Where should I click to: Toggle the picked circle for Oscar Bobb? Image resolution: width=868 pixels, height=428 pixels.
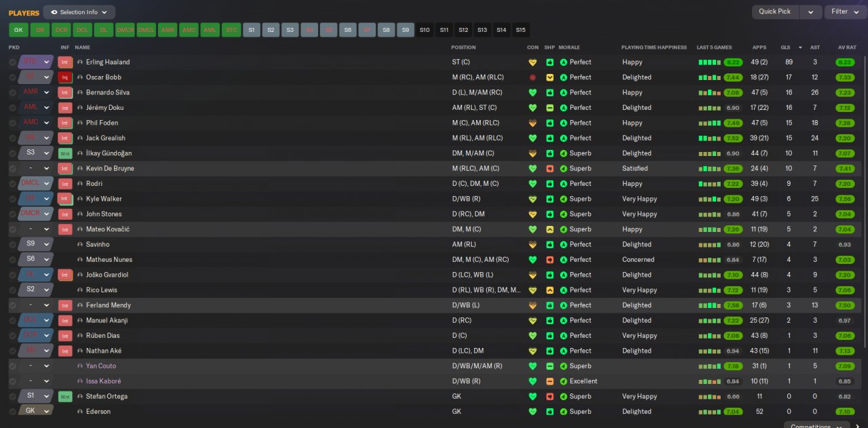(12, 77)
